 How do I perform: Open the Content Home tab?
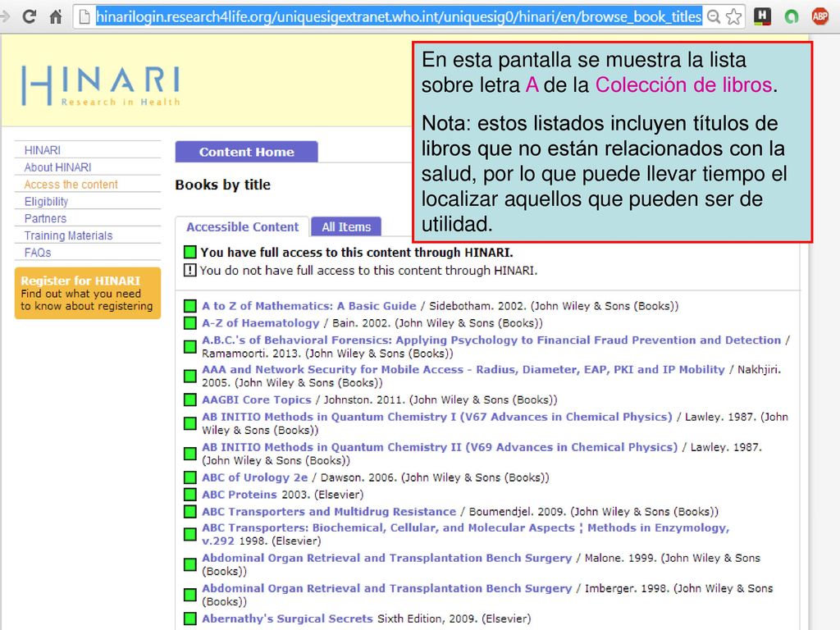(x=246, y=152)
